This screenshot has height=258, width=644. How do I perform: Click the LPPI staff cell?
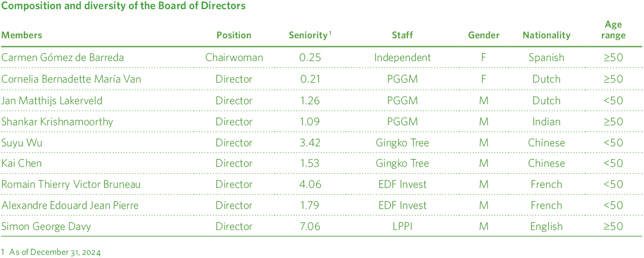[x=402, y=227]
